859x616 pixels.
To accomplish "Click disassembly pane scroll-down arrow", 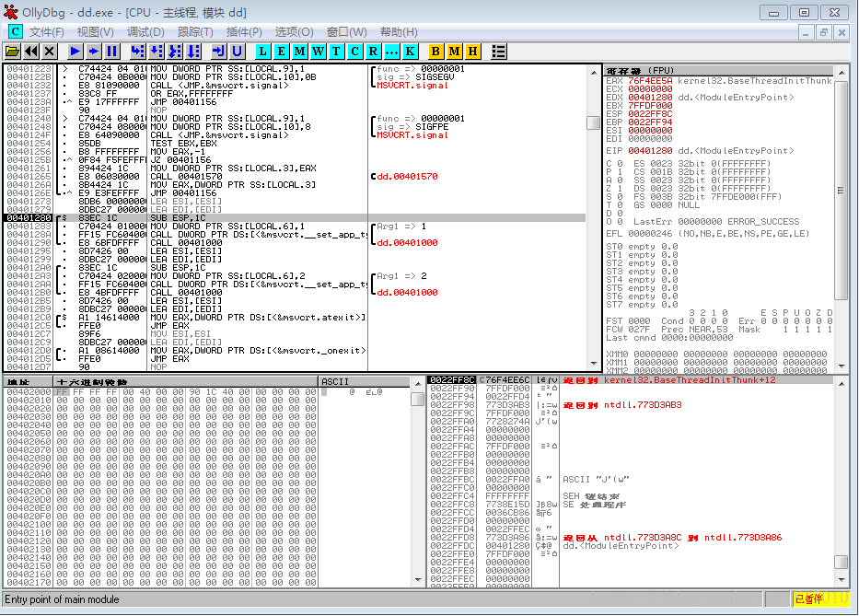I will click(593, 364).
